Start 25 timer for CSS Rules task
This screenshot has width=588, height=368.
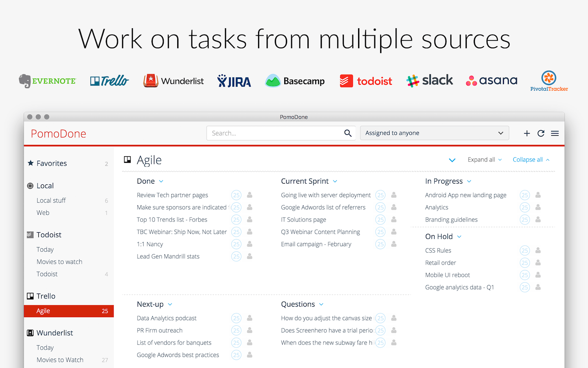click(x=525, y=250)
